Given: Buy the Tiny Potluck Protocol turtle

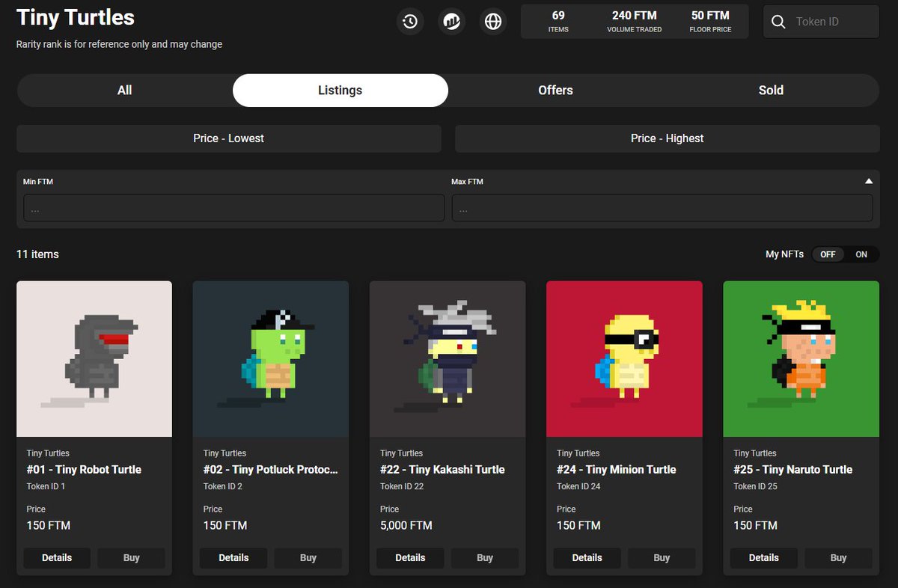Looking at the screenshot, I should (x=308, y=558).
